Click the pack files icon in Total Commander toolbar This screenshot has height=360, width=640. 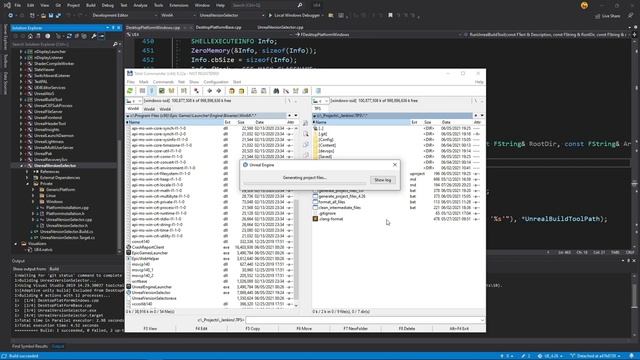[231, 91]
